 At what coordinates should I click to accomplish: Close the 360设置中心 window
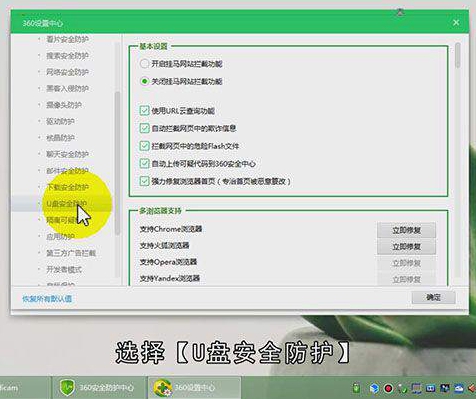(x=456, y=23)
